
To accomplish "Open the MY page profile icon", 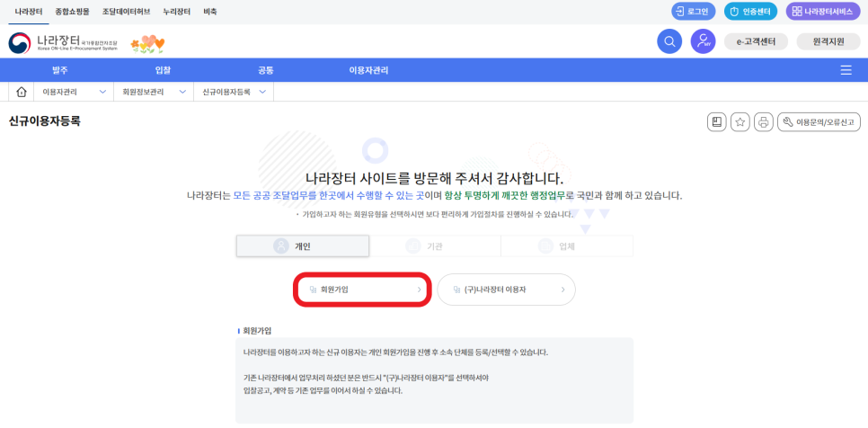I will click(703, 41).
